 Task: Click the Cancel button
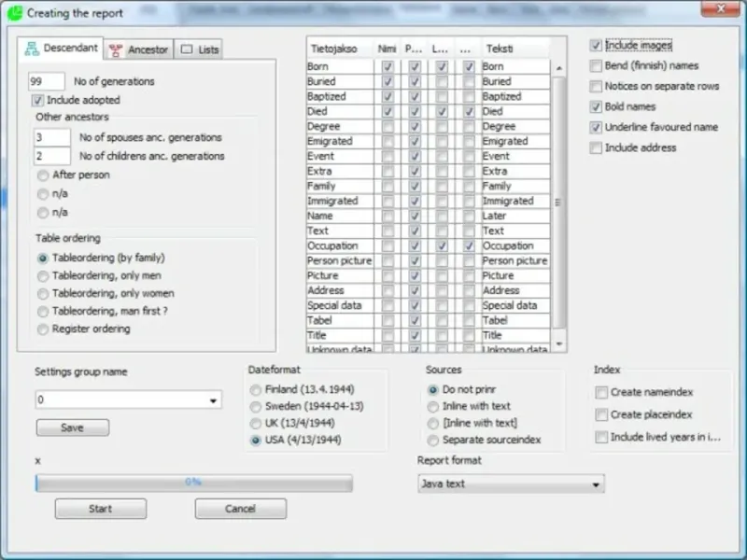pos(241,509)
